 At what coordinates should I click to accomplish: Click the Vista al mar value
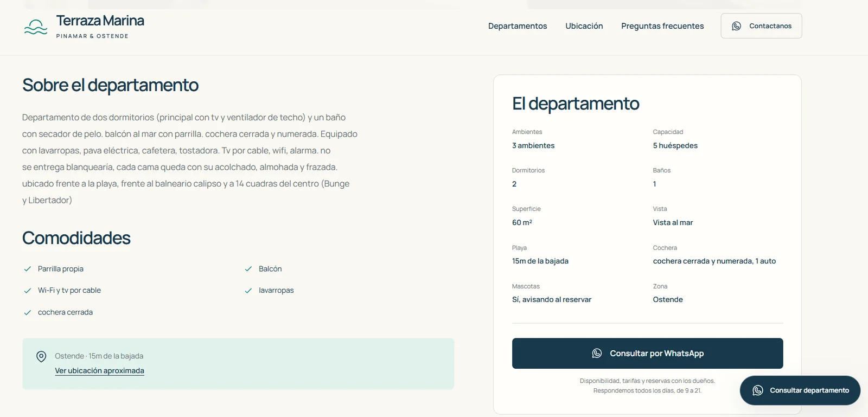pos(673,223)
